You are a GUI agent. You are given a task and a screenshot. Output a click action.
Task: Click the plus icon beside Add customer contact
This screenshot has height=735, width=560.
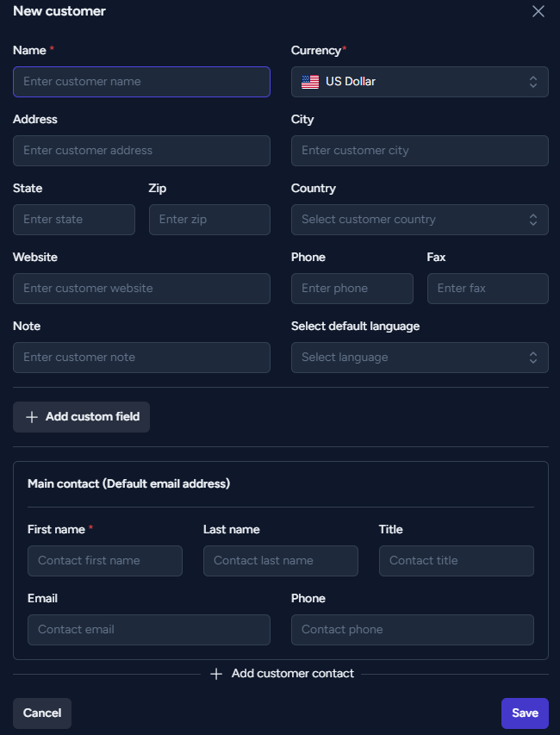tap(216, 674)
